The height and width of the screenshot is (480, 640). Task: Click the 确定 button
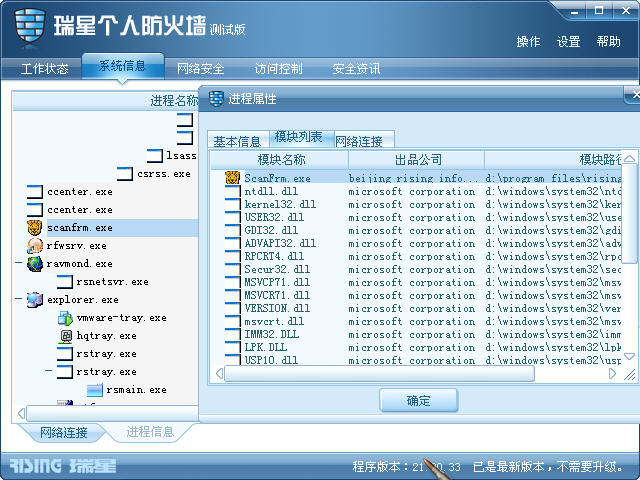[418, 400]
